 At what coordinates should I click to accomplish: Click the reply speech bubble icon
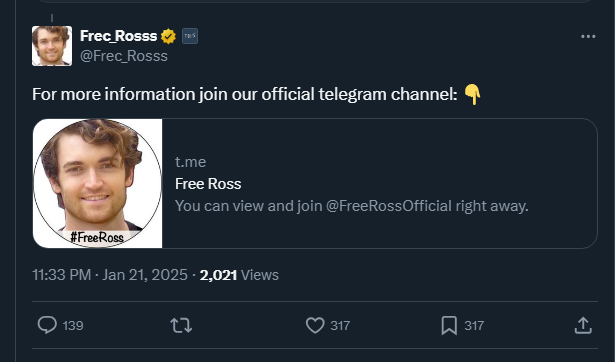[47, 325]
